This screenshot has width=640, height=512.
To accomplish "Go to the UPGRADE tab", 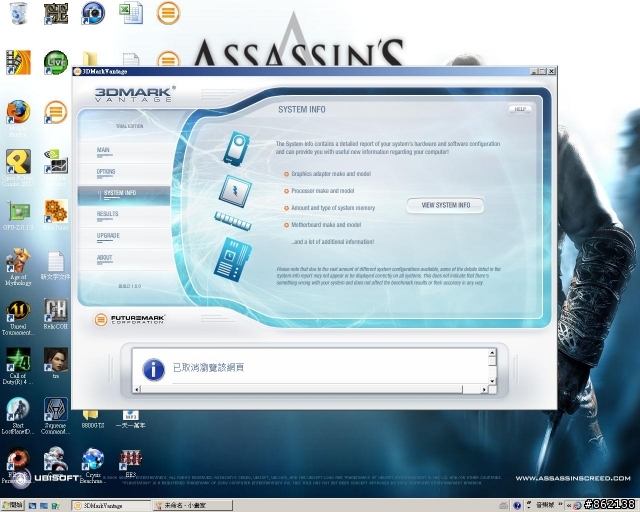I will click(x=124, y=238).
